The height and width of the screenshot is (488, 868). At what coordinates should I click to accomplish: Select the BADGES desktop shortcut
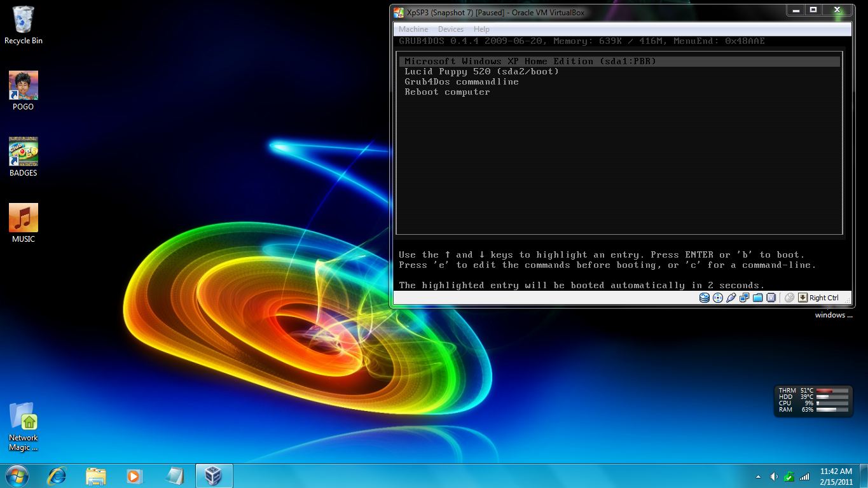(x=24, y=157)
